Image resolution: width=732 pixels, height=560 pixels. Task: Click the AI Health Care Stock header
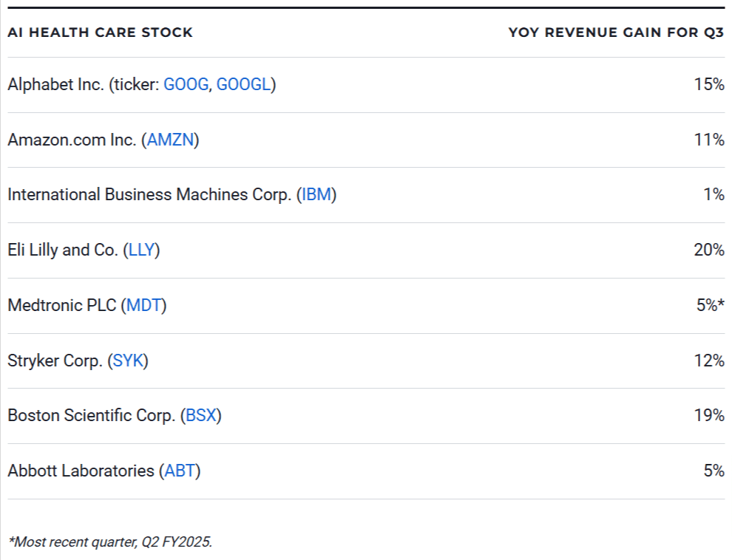[100, 33]
